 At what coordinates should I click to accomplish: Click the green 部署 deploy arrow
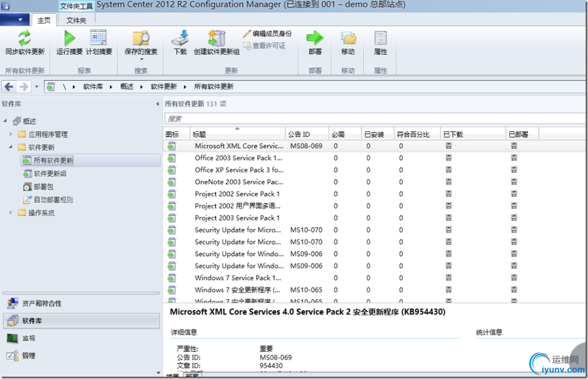pyautogui.click(x=315, y=38)
